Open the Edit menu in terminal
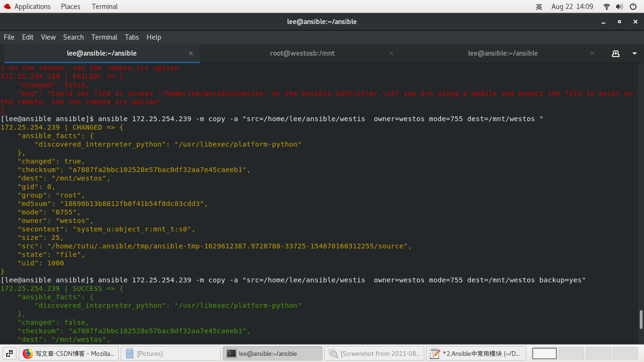The height and width of the screenshot is (362, 644). [28, 37]
